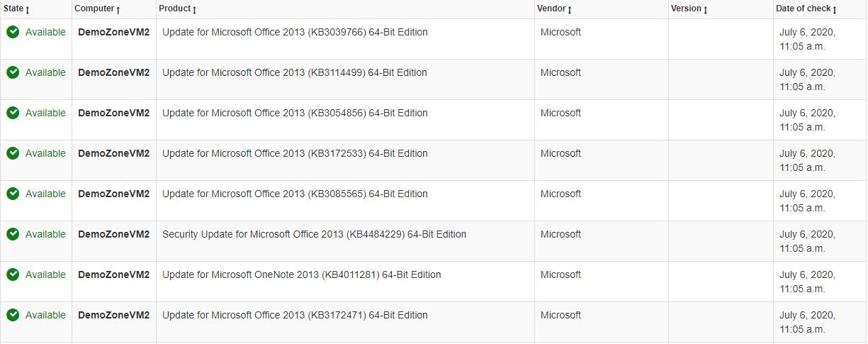Click green check icon for KB3085565 row
The height and width of the screenshot is (344, 868).
tap(13, 194)
